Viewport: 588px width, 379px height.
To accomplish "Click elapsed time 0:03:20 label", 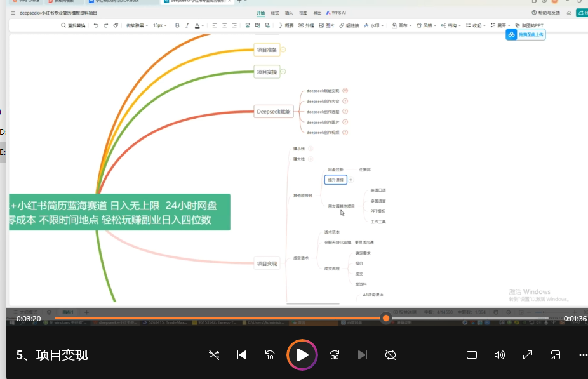I will pos(29,319).
